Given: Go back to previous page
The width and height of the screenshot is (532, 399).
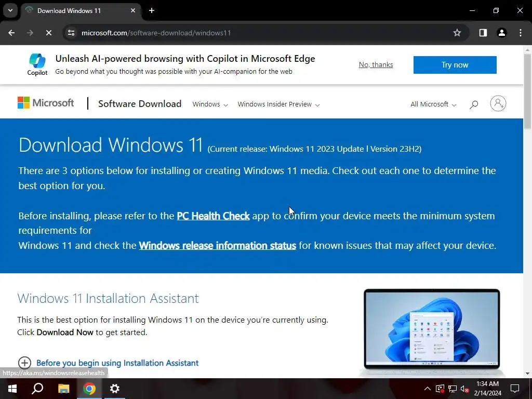Looking at the screenshot, I should [x=11, y=33].
